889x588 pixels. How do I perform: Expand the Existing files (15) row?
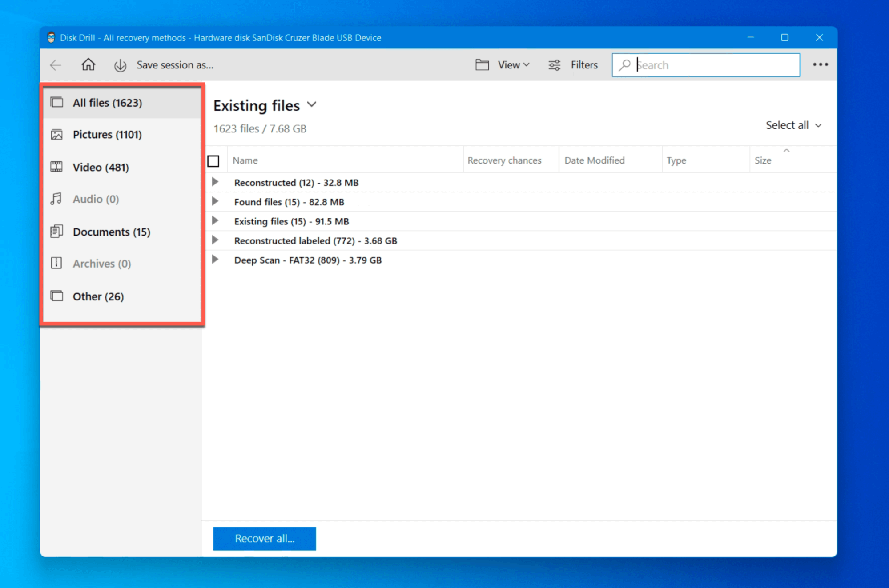pos(215,220)
